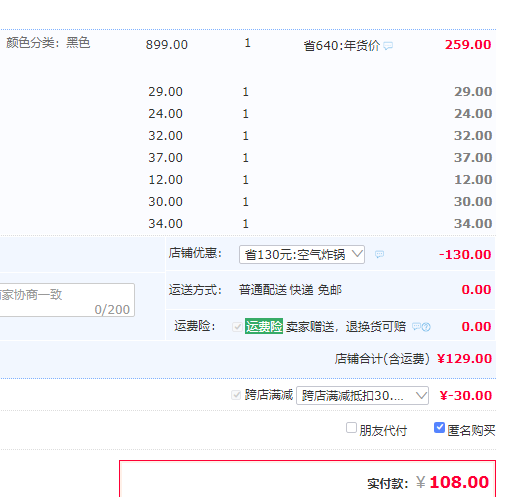Click the arrow of the 跨店满减 combo box
Viewport: 509px width, 497px height.
(421, 395)
